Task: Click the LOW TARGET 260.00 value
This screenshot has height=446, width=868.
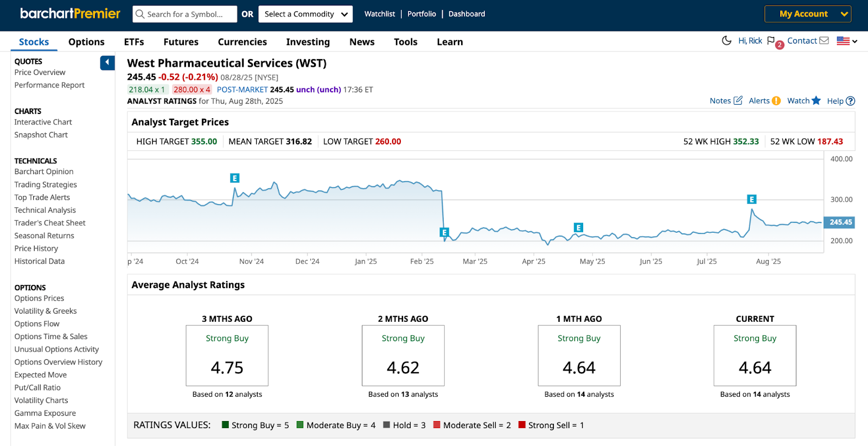Action: [x=388, y=142]
